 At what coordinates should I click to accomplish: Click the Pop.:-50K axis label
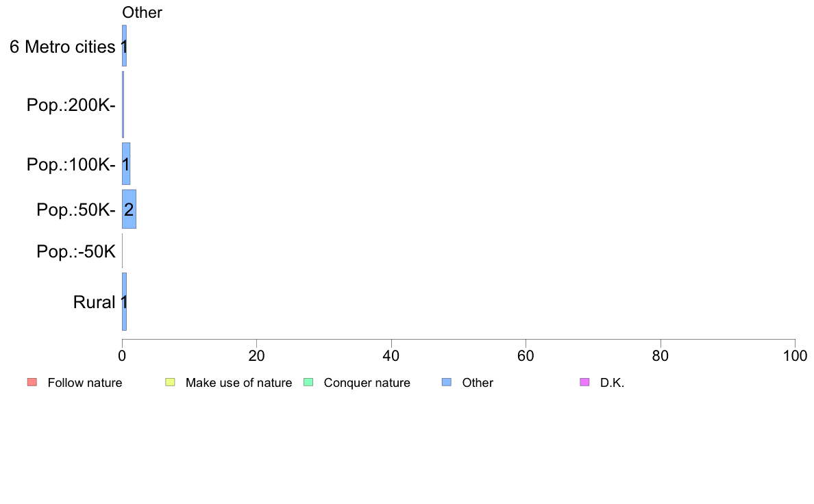click(x=76, y=251)
